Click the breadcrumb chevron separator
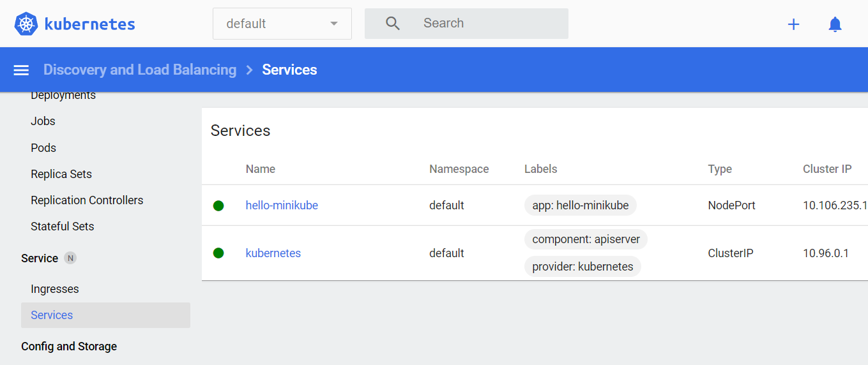The height and width of the screenshot is (365, 868). (x=250, y=70)
